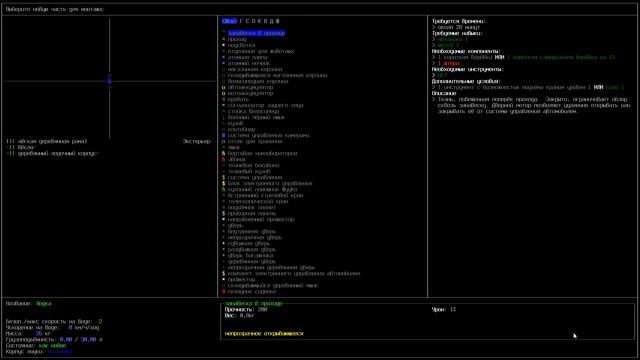Select 'телескопический кран' part
The height and width of the screenshot is (360, 640).
pos(258,201)
